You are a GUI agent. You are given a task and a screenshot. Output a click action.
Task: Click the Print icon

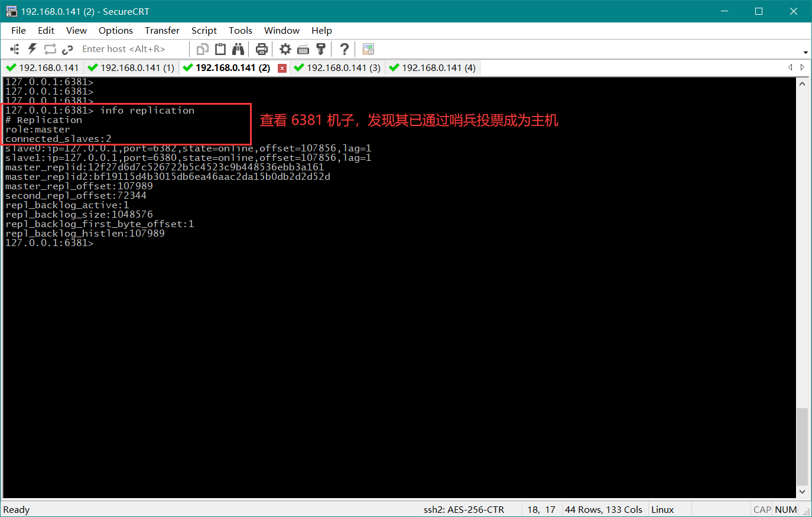(262, 49)
